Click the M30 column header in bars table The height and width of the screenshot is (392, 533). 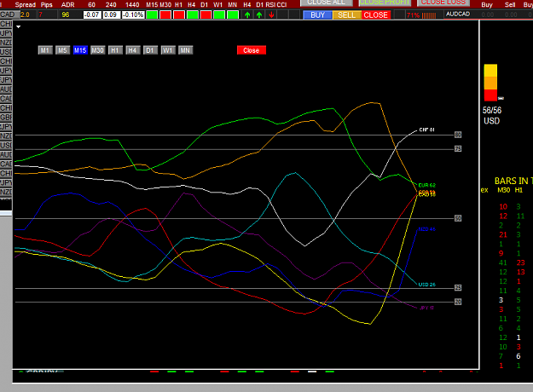pyautogui.click(x=503, y=190)
